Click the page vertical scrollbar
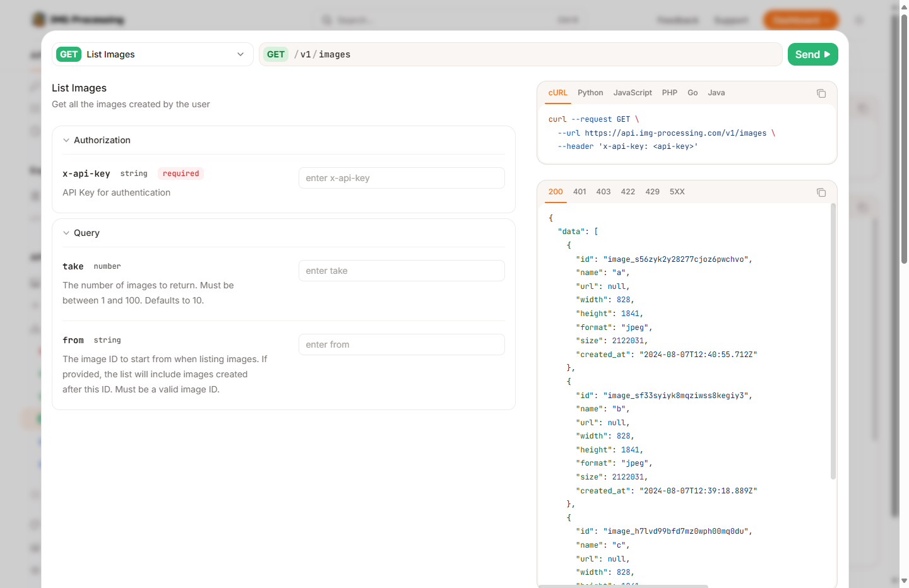Viewport: 909px width, 588px height. click(904, 139)
